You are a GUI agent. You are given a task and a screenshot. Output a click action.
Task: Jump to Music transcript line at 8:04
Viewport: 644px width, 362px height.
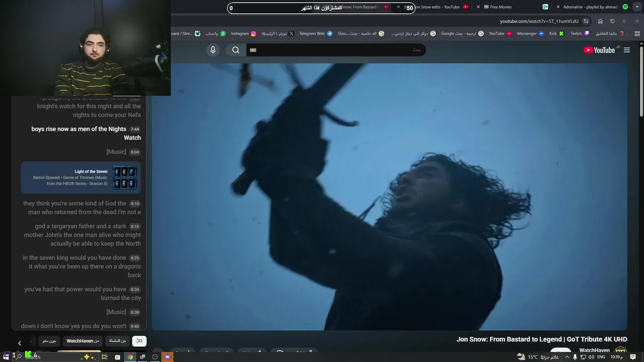click(x=123, y=152)
